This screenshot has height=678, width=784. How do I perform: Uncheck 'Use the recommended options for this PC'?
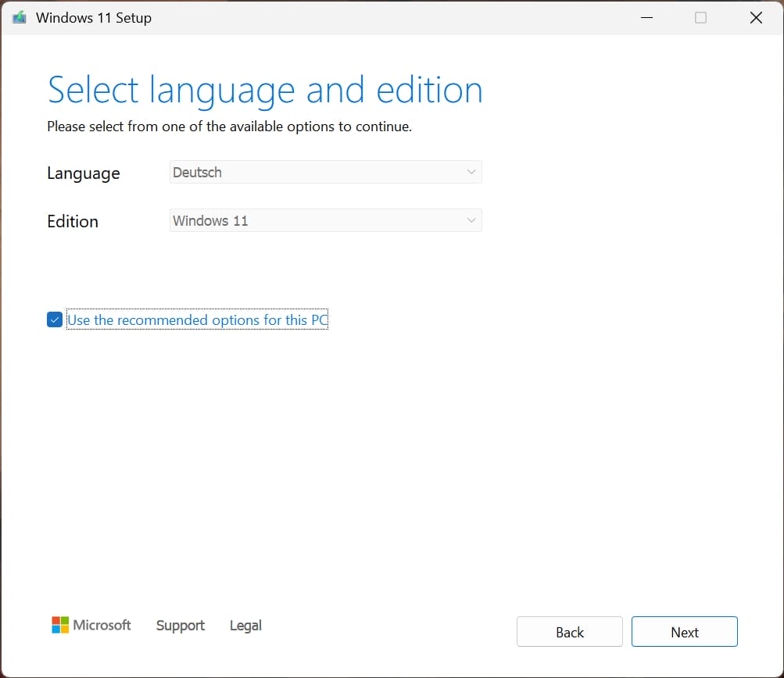pos(54,319)
